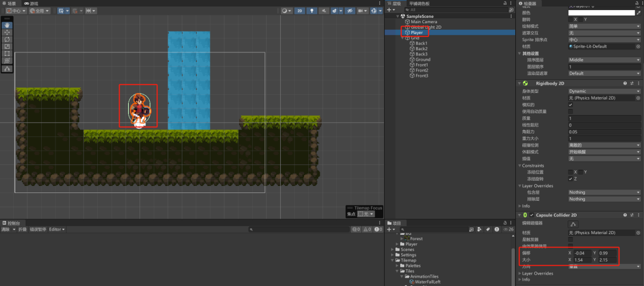Screen dimensions: 644x286
Task: Toggle freeze rotation Z checkbox
Action: 571,179
